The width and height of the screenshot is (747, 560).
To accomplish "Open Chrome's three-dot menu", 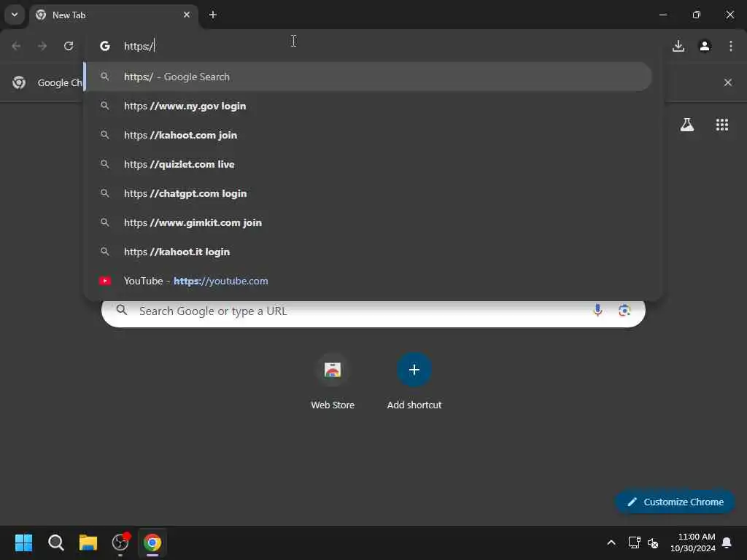I will 730,46.
